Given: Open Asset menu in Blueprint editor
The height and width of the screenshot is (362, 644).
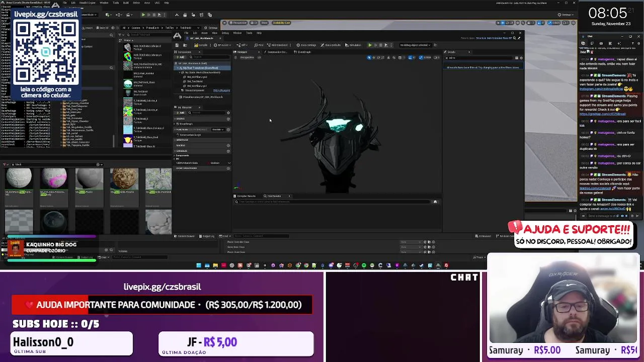Looking at the screenshot, I should coord(204,33).
